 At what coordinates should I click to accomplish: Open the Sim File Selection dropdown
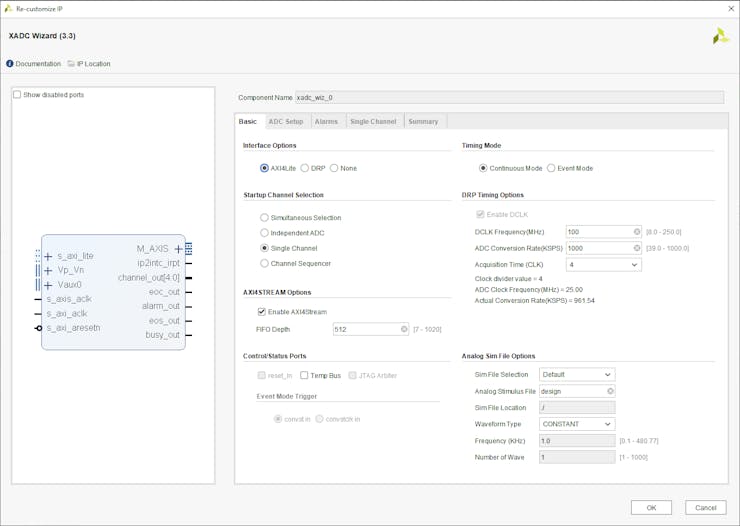click(608, 375)
